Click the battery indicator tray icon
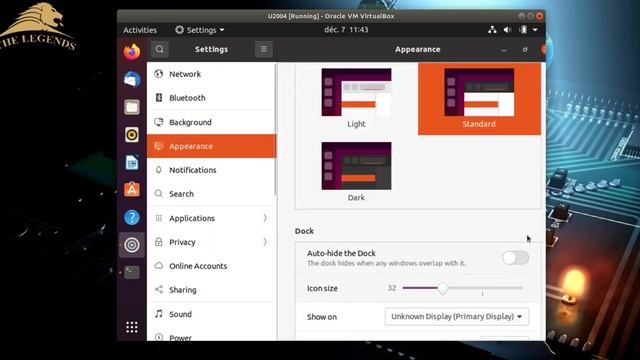640x360 pixels. point(523,30)
